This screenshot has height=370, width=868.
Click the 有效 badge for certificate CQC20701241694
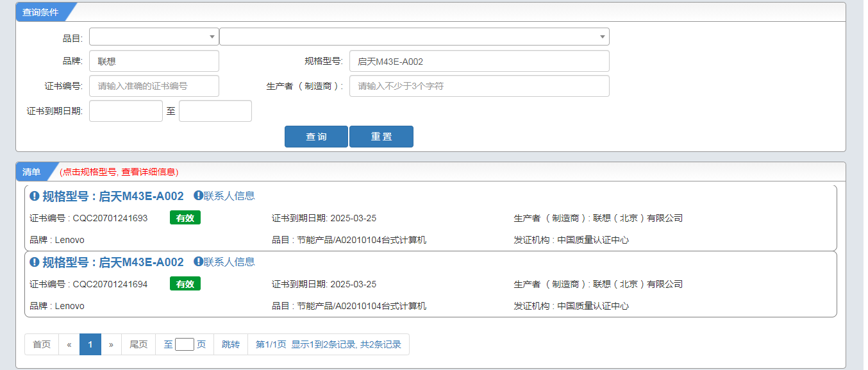[x=185, y=284]
